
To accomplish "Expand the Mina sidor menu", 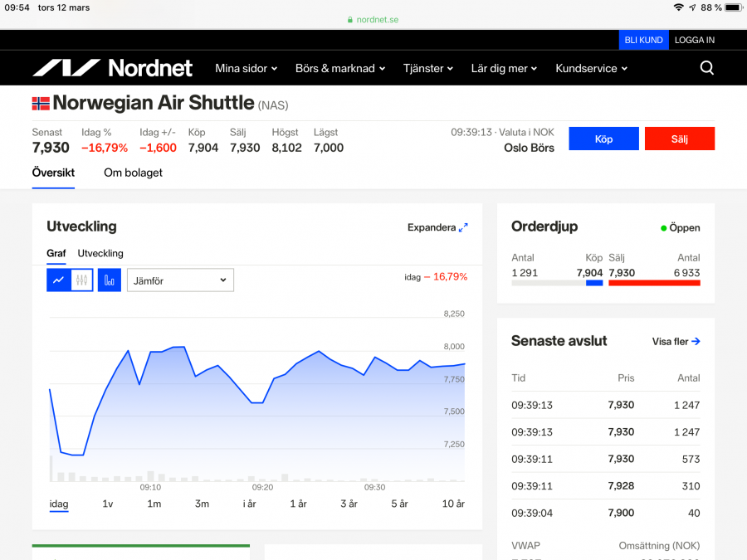I will 246,69.
